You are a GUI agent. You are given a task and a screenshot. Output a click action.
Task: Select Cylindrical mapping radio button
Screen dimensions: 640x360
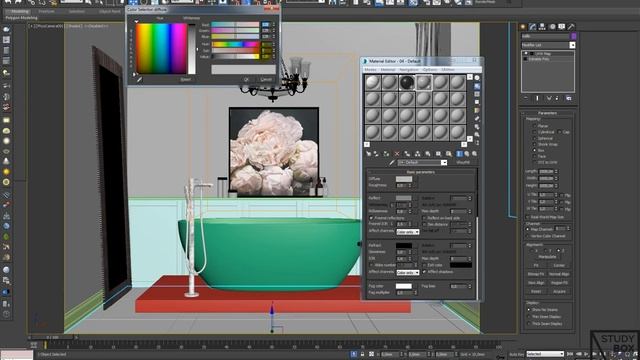coord(535,132)
